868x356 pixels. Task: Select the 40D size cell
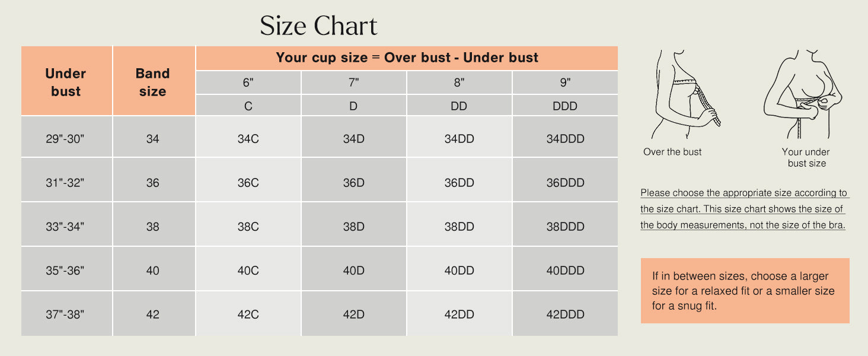pyautogui.click(x=354, y=271)
